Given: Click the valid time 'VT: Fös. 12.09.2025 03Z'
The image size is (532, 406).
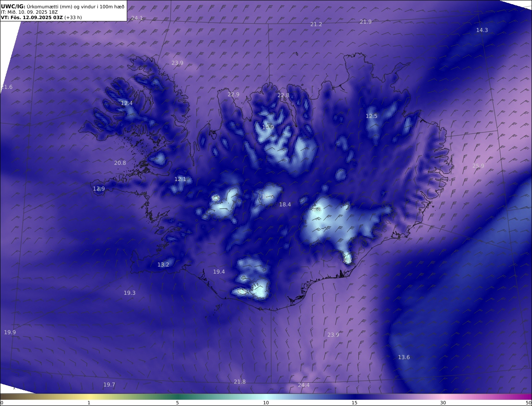Looking at the screenshot, I should [32, 17].
